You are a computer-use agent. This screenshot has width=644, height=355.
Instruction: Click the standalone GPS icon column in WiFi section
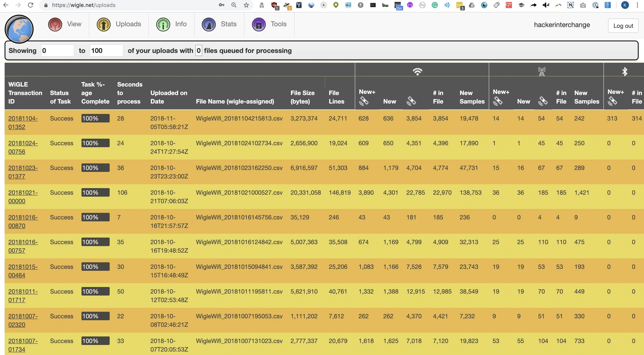pos(411,101)
